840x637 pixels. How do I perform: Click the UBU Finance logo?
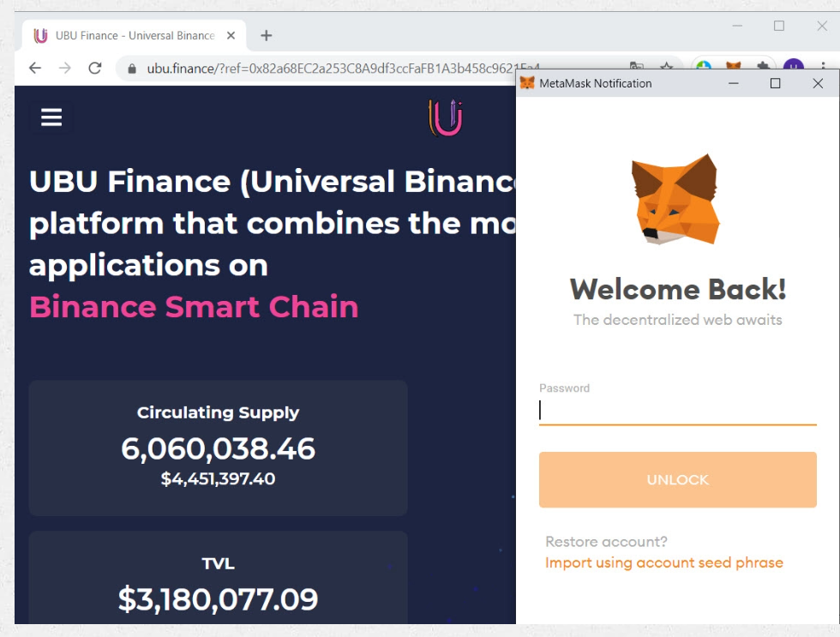[445, 117]
